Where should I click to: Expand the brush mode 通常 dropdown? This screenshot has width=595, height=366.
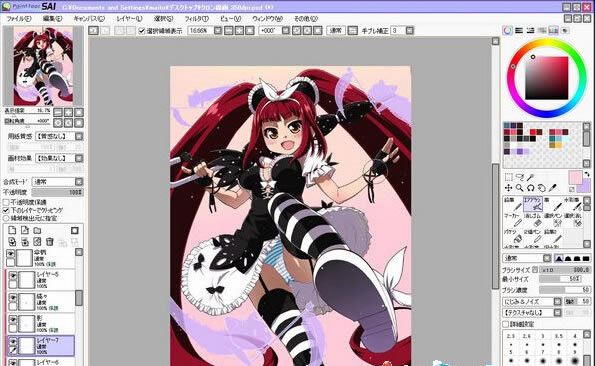click(527, 258)
